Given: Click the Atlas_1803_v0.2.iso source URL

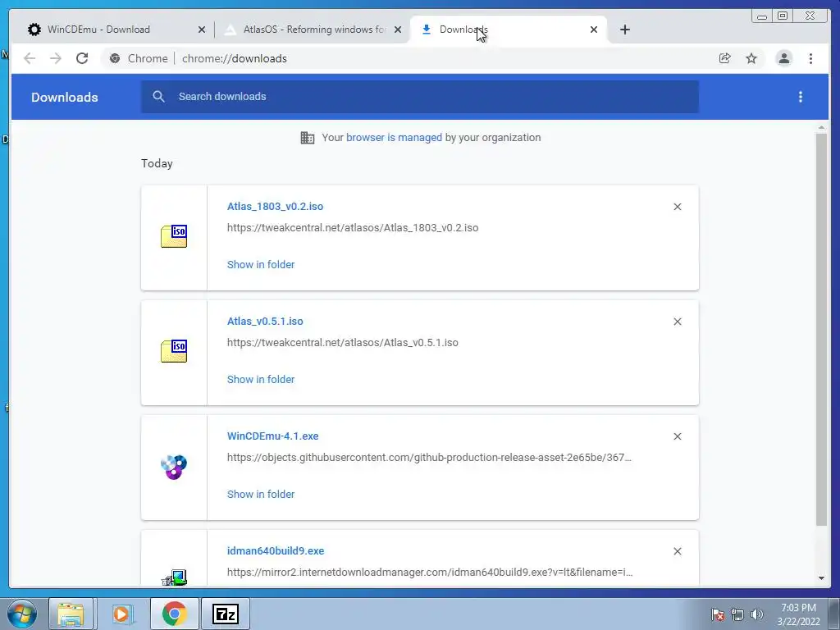Looking at the screenshot, I should [353, 228].
